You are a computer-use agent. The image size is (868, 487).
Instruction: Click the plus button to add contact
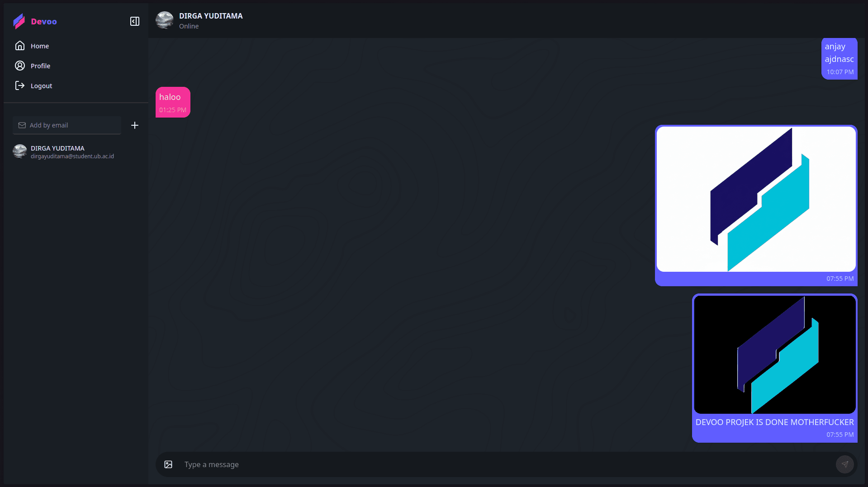134,125
